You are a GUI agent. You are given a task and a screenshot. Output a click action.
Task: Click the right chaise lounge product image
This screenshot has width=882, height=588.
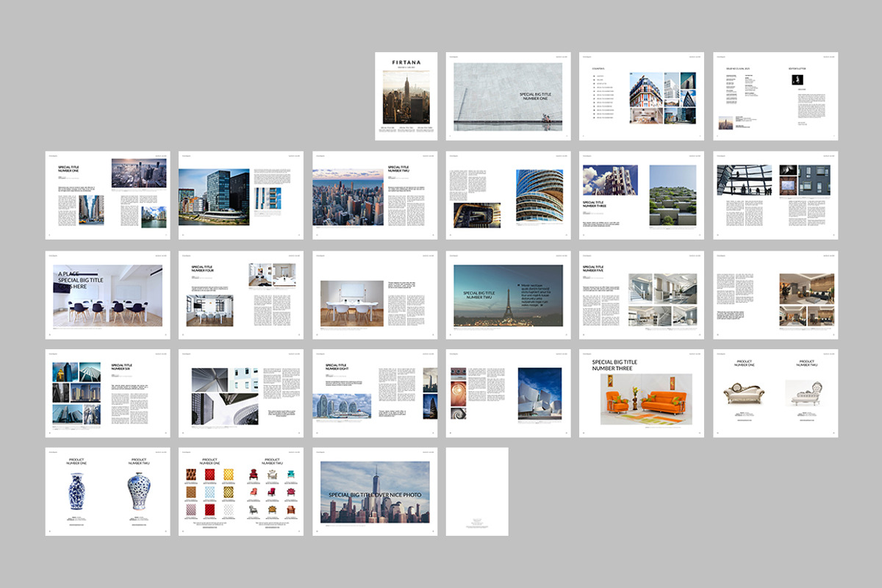coord(806,394)
